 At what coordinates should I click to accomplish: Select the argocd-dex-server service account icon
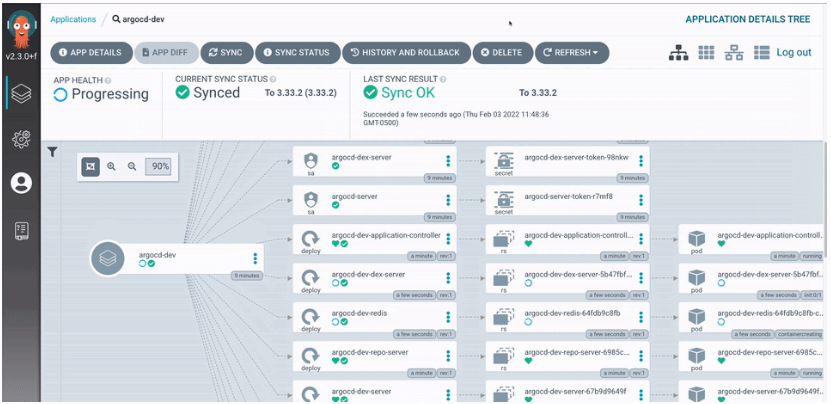coord(311,161)
